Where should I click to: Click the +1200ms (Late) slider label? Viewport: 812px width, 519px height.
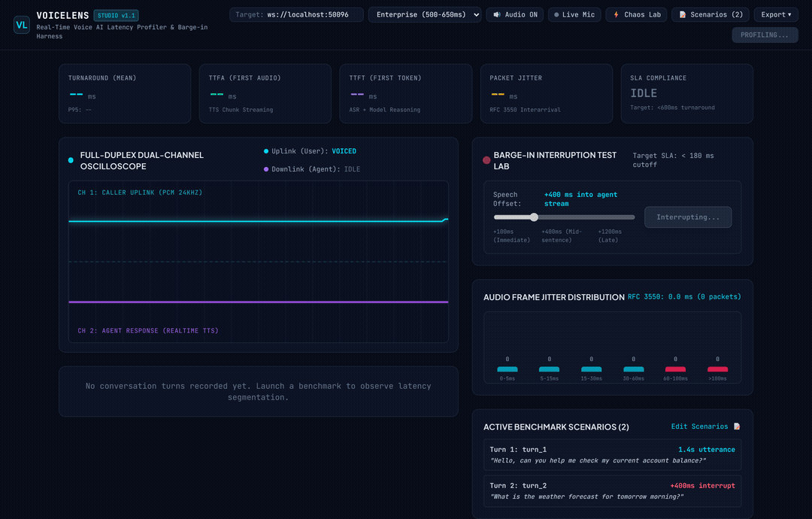point(610,235)
